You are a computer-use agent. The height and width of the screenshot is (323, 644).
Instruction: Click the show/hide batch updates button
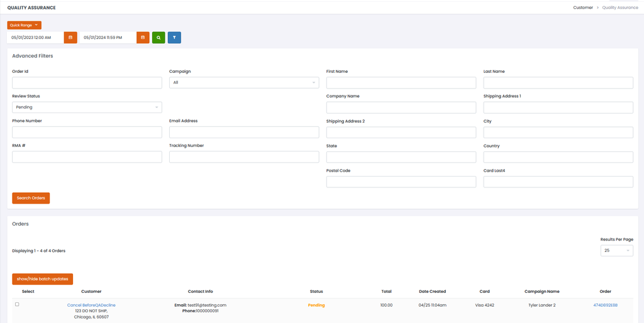point(42,279)
